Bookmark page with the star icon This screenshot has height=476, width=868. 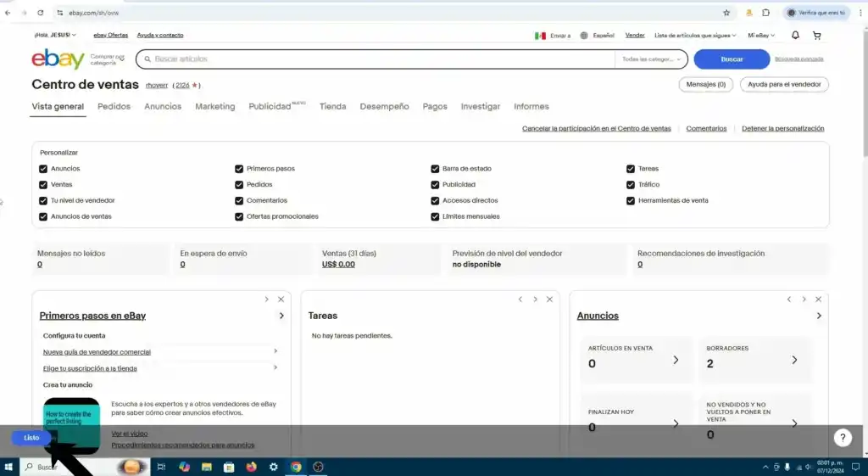(x=726, y=13)
